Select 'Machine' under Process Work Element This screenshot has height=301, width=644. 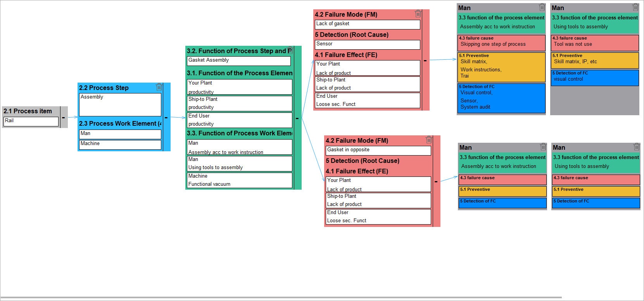[120, 144]
